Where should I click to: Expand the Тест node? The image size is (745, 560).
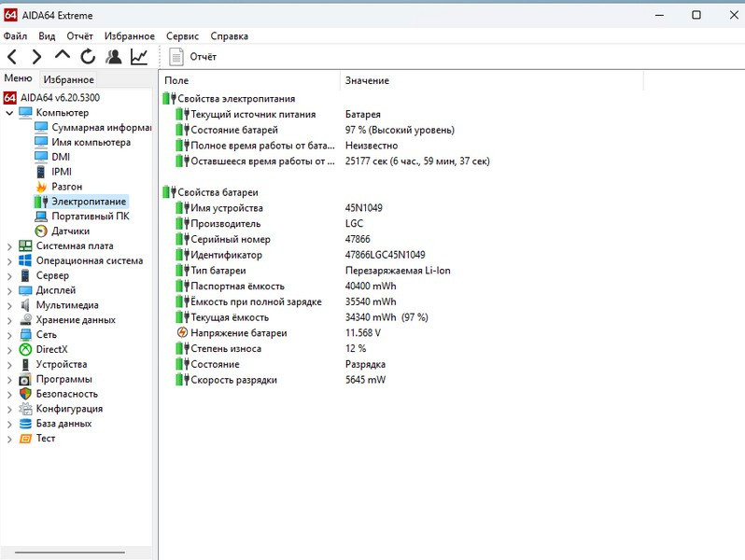point(9,439)
